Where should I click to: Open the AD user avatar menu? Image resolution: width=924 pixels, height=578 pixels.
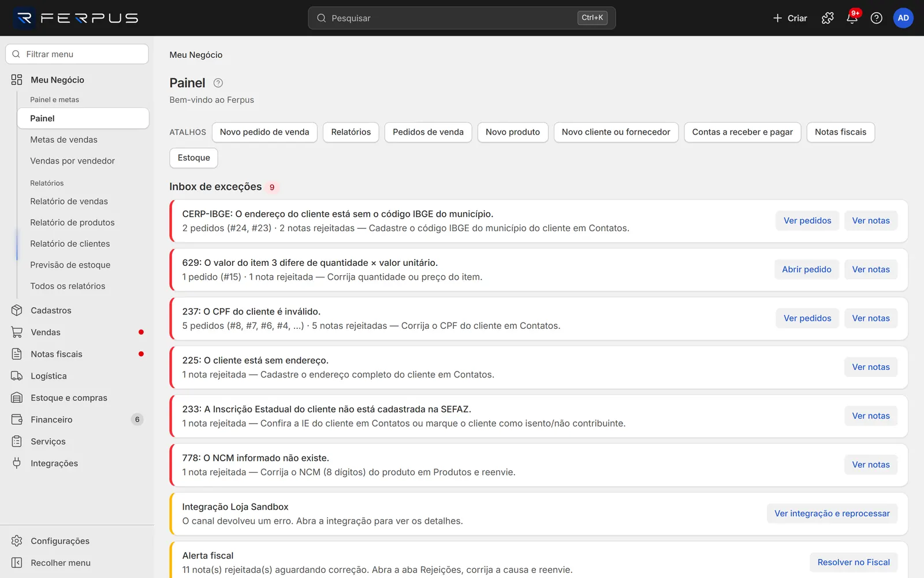[x=903, y=18]
